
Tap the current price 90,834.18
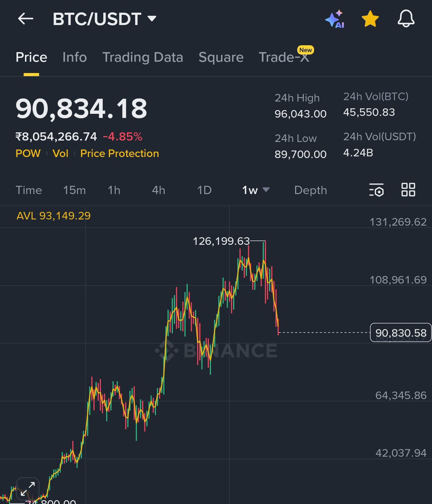[x=81, y=108]
